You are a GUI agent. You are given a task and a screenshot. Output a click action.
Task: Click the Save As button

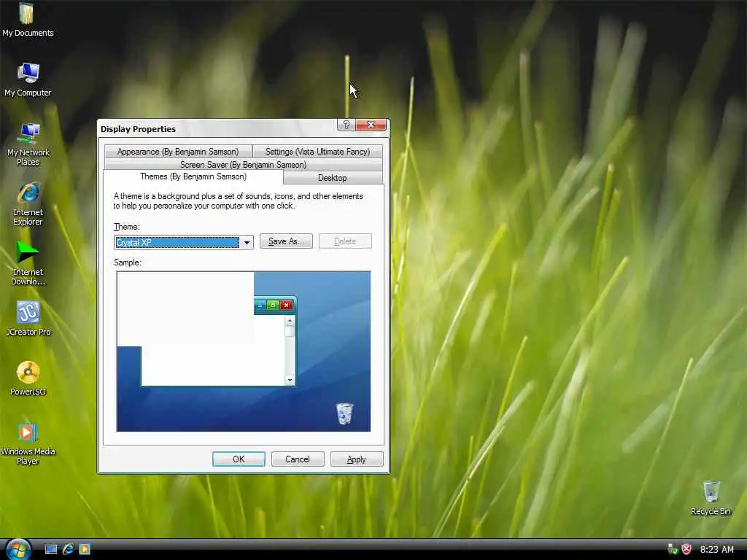286,241
